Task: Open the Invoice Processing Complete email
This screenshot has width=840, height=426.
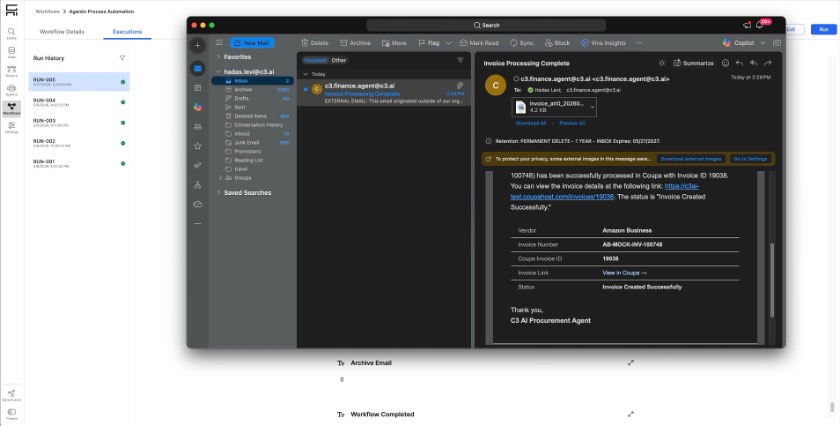Action: coord(384,93)
